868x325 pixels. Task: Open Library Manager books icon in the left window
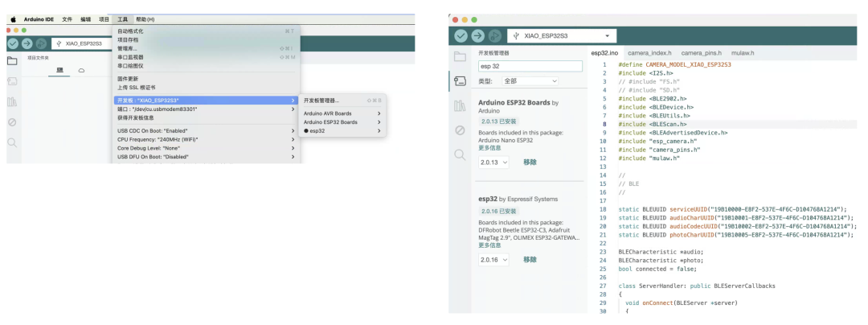coord(12,102)
